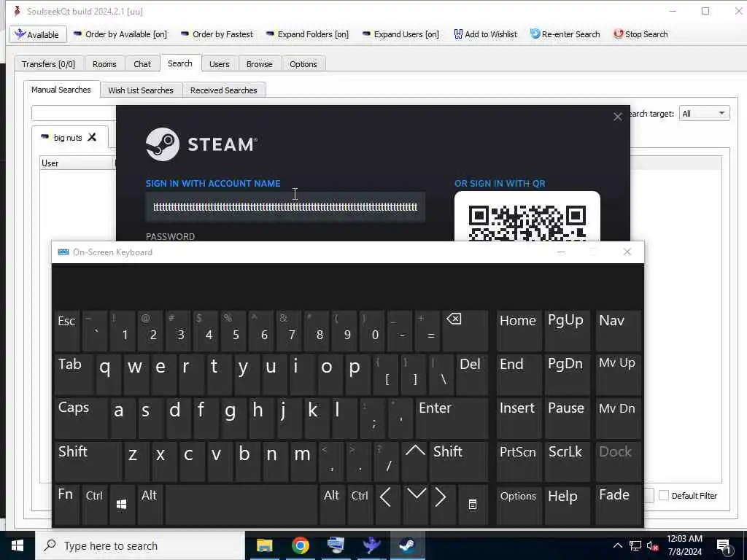Click the space bar key
Image resolution: width=747 pixels, height=560 pixels.
point(241,505)
